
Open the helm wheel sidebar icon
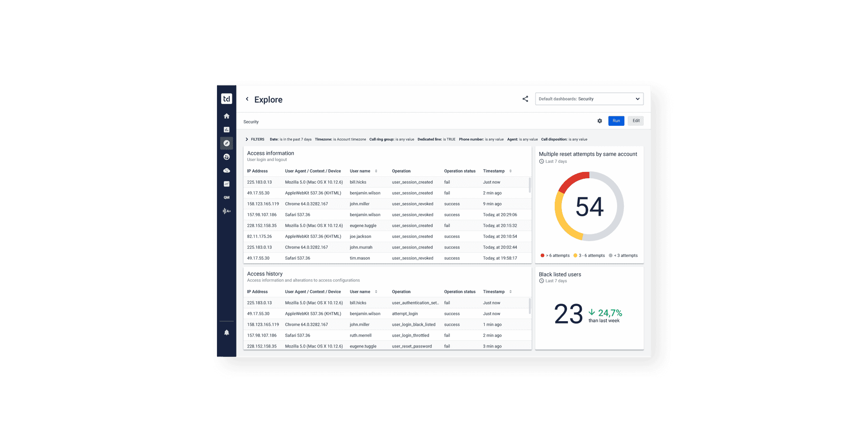226,157
